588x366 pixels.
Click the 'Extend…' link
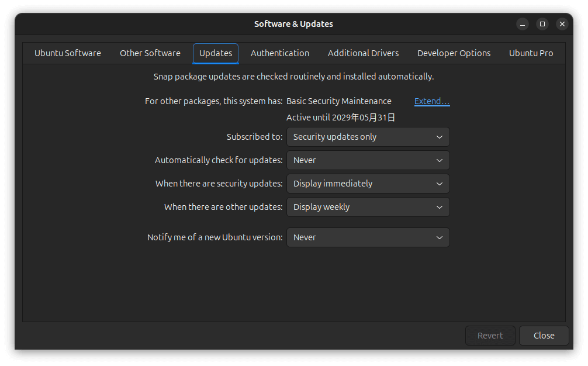[432, 101]
